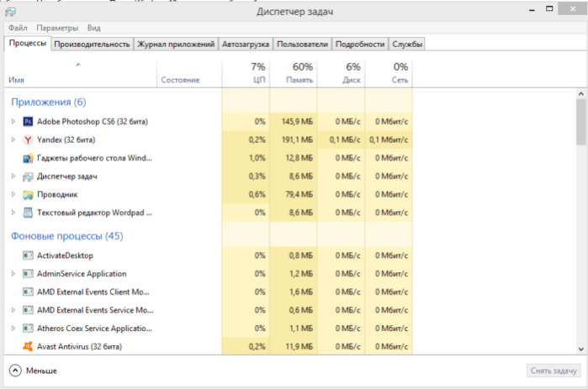Switch to the Автозагрузка tab
Image resolution: width=588 pixels, height=389 pixels.
(x=246, y=45)
